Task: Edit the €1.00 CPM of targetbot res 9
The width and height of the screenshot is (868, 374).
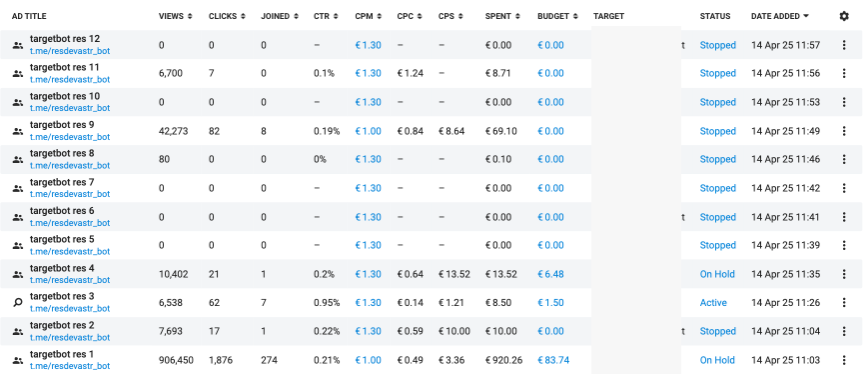Action: (369, 131)
